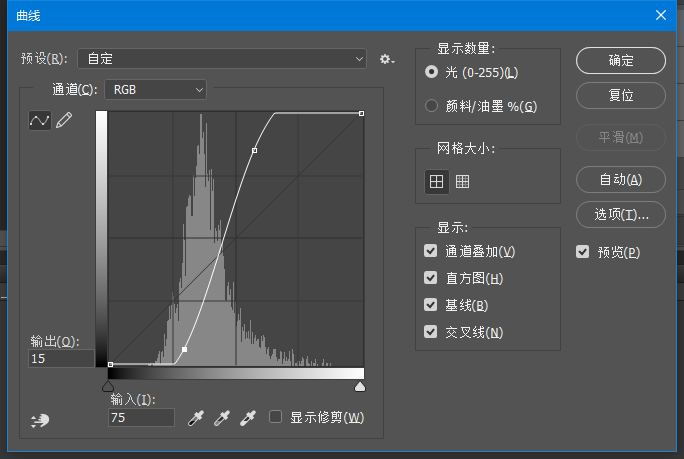Toggle 基线 checkbox
Image resolution: width=684 pixels, height=459 pixels.
click(431, 305)
